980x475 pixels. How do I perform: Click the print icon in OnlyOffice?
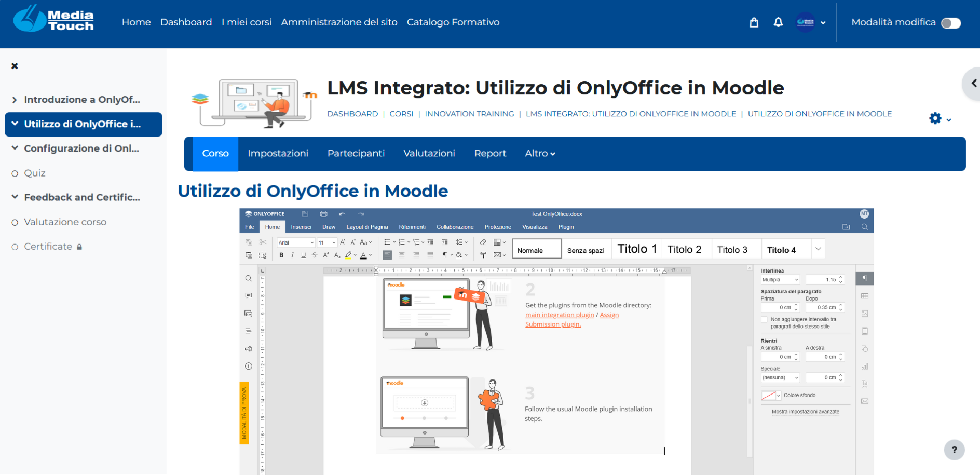click(x=324, y=214)
